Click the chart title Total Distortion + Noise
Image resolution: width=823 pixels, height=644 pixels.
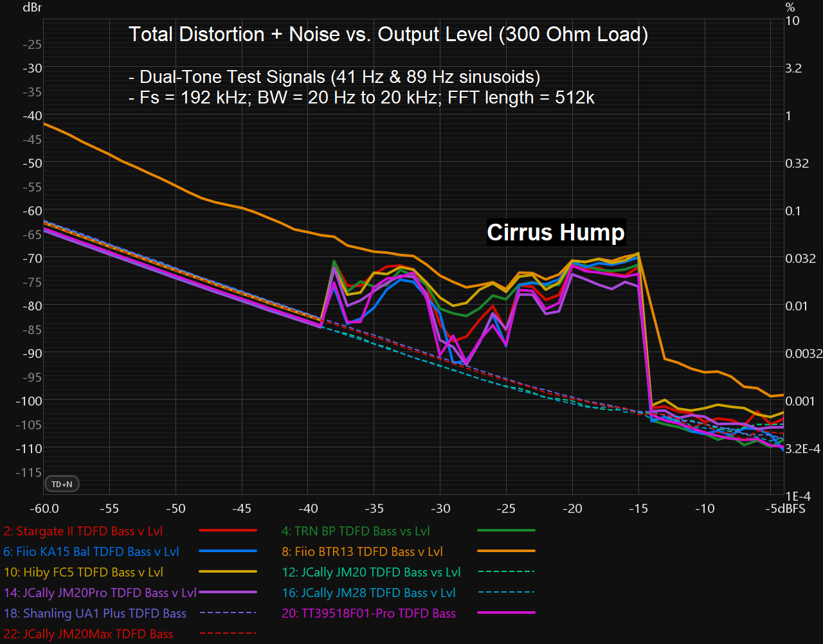(388, 34)
